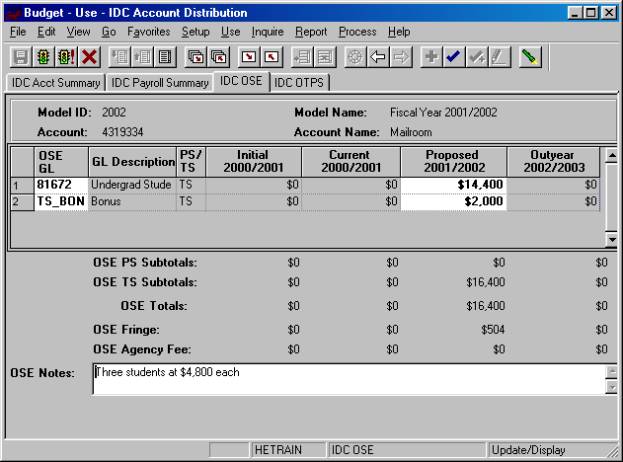Open the Inquire menu
623x462 pixels.
[x=268, y=32]
